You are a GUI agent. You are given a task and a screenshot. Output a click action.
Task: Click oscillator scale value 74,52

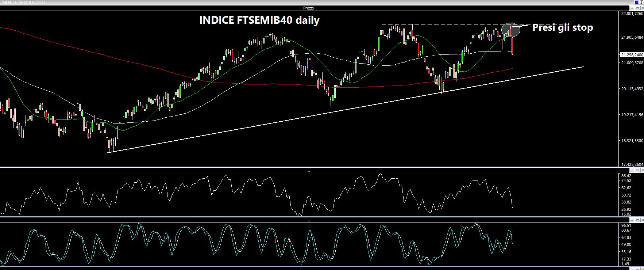pyautogui.click(x=626, y=180)
